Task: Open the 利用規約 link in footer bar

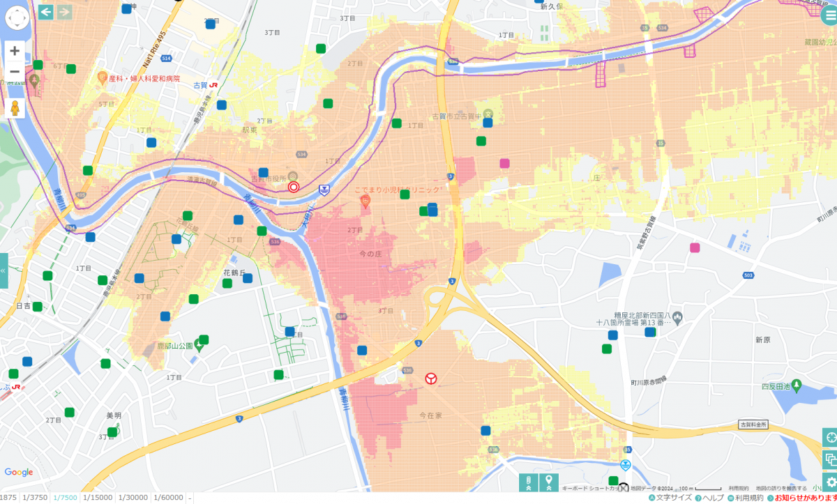Action: 746,498
